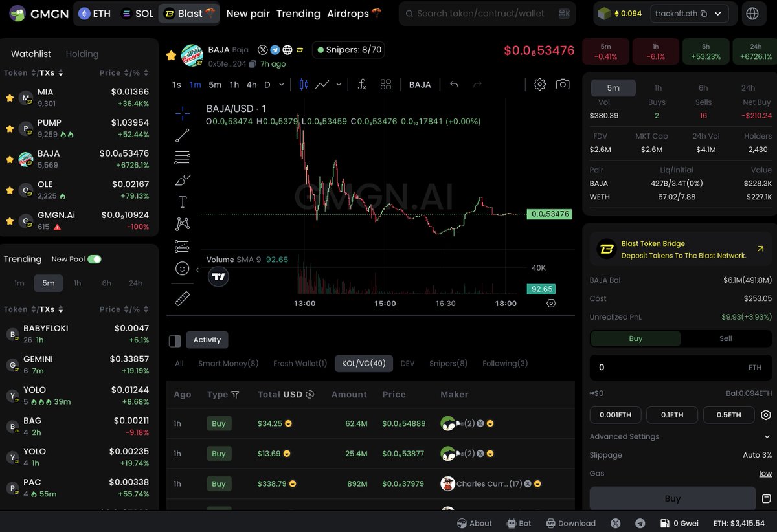Unstar GMGN.Ai in the watchlist

click(x=10, y=221)
